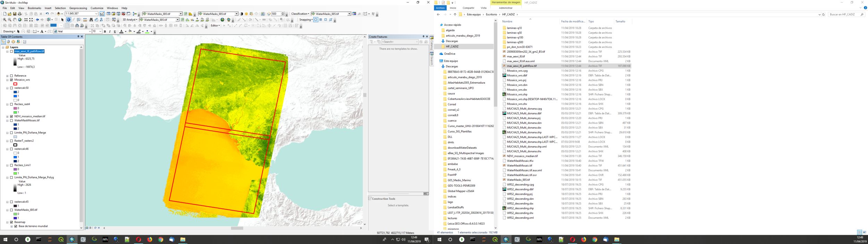Collapse the Mosaico_wrs layer legend

point(7,80)
